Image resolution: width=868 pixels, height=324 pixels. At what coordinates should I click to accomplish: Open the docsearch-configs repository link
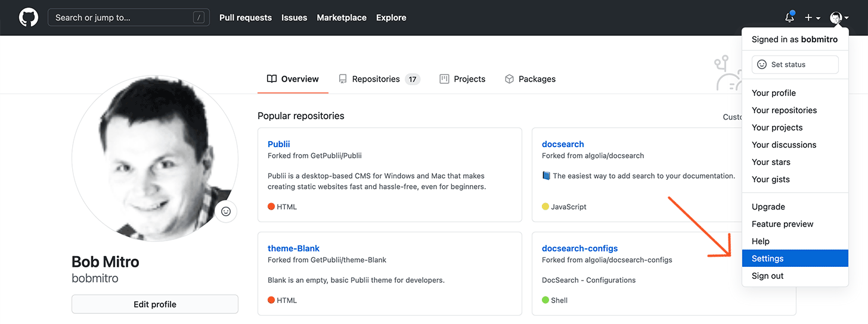579,248
